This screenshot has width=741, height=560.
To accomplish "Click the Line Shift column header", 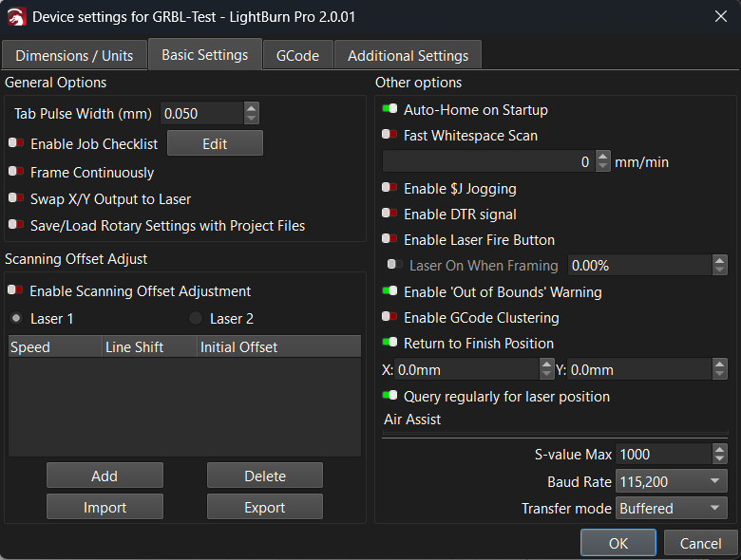I will point(150,347).
